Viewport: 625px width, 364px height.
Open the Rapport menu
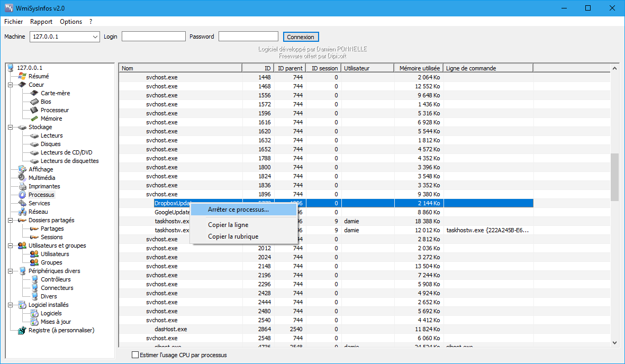(41, 22)
